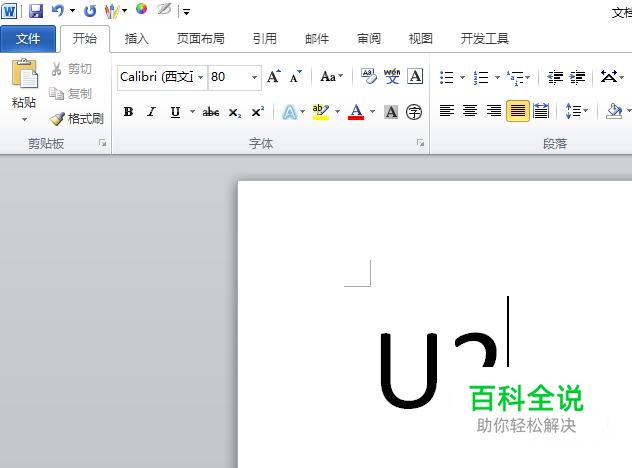Open the Calibri font name dropdown
Viewport: 632px width, 468px height.
click(201, 77)
